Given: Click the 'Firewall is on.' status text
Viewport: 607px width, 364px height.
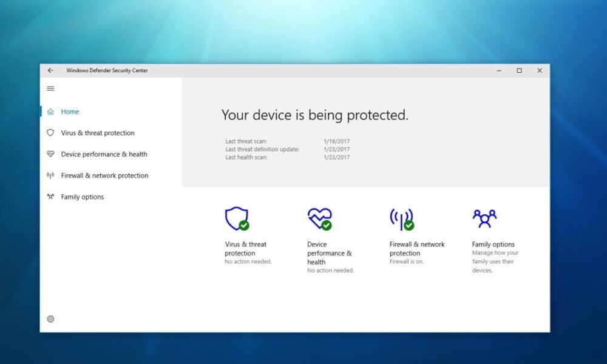Looking at the screenshot, I should 407,262.
